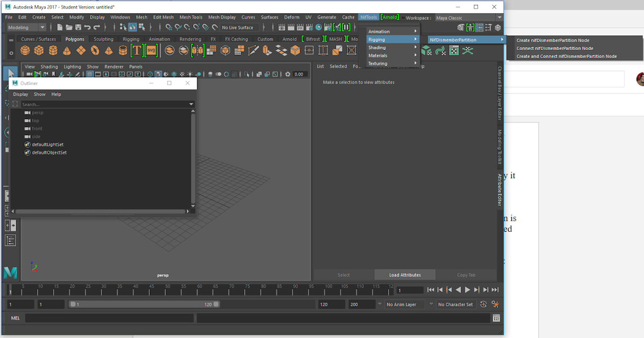Create a polygon torus from the shelf
644x338 pixels.
[x=95, y=50]
